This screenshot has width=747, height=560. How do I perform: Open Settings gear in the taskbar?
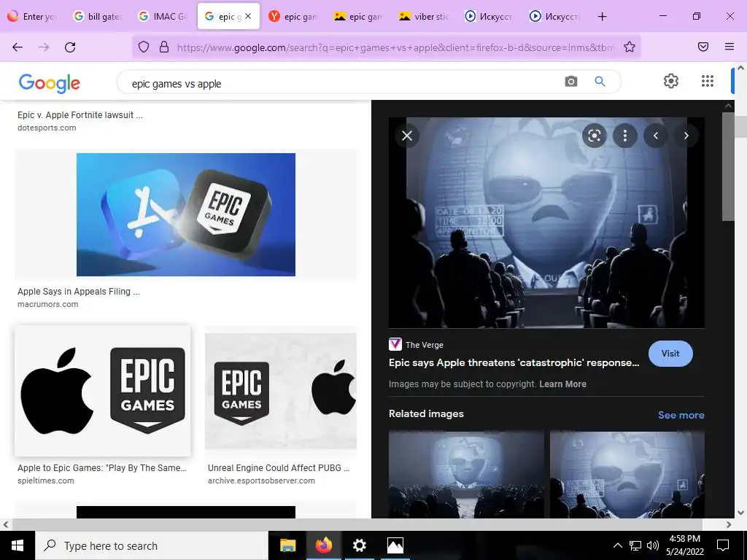pyautogui.click(x=359, y=545)
